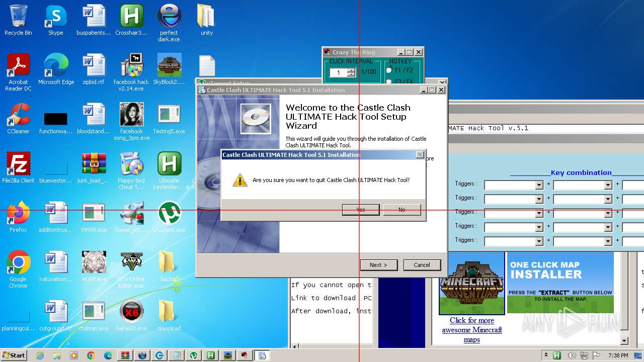The width and height of the screenshot is (644, 362).
Task: Show hidden system tray icons
Action: coord(546,355)
